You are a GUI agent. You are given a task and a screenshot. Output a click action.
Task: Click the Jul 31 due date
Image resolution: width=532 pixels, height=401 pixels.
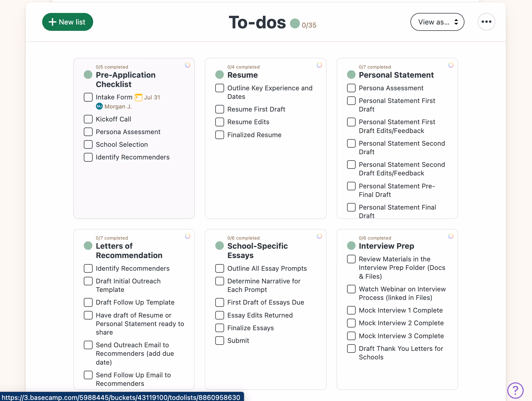click(x=152, y=97)
